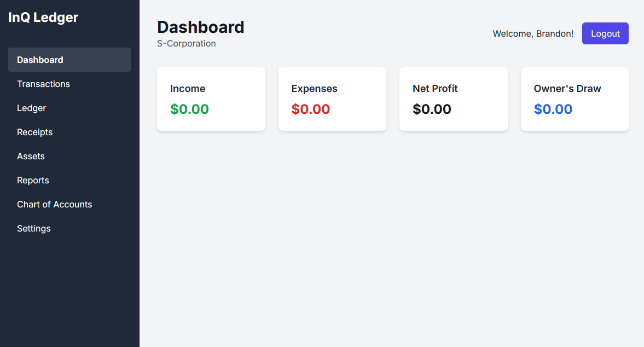This screenshot has width=644, height=347.
Task: Open the Ledger section
Action: tap(31, 108)
